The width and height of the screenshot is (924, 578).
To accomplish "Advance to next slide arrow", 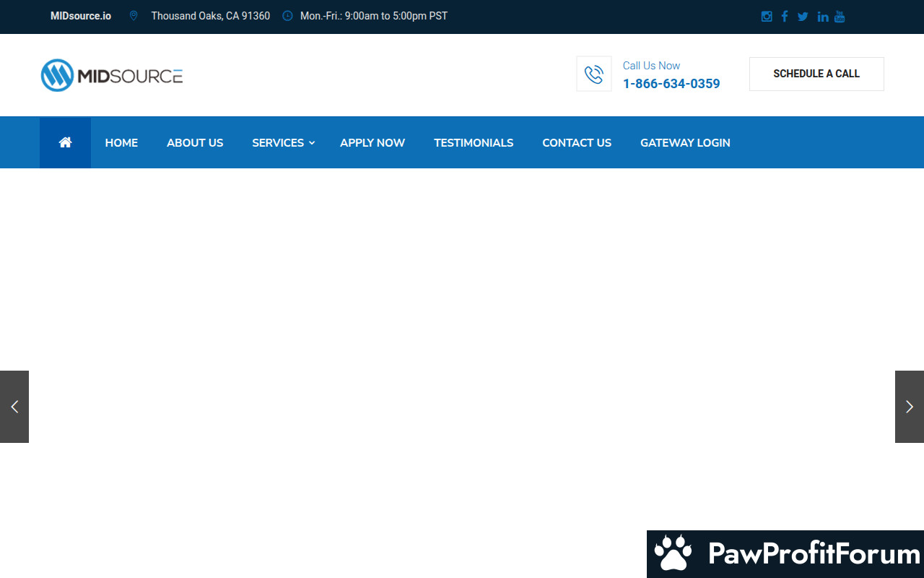I will (x=909, y=407).
